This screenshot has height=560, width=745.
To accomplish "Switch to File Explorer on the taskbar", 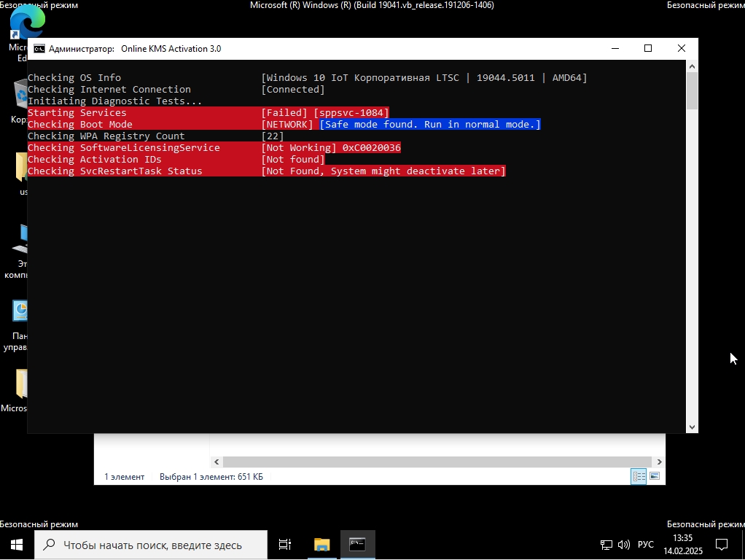I will point(321,545).
